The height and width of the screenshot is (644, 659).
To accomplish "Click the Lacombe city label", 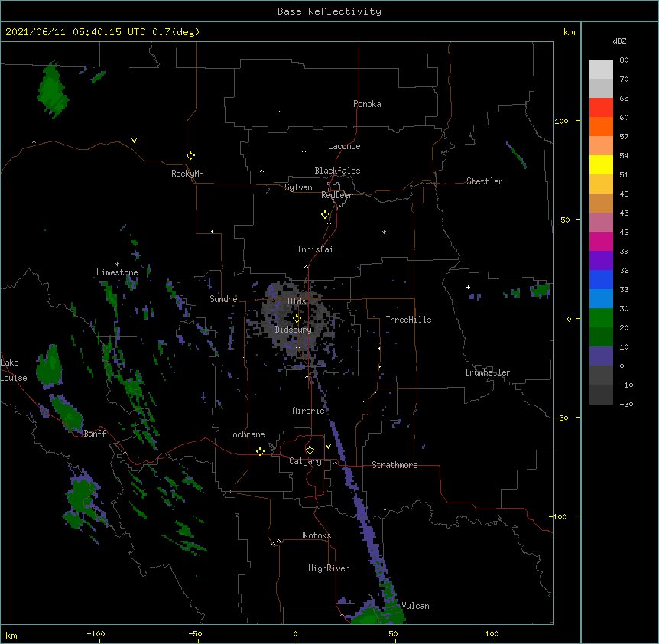I will pyautogui.click(x=344, y=146).
